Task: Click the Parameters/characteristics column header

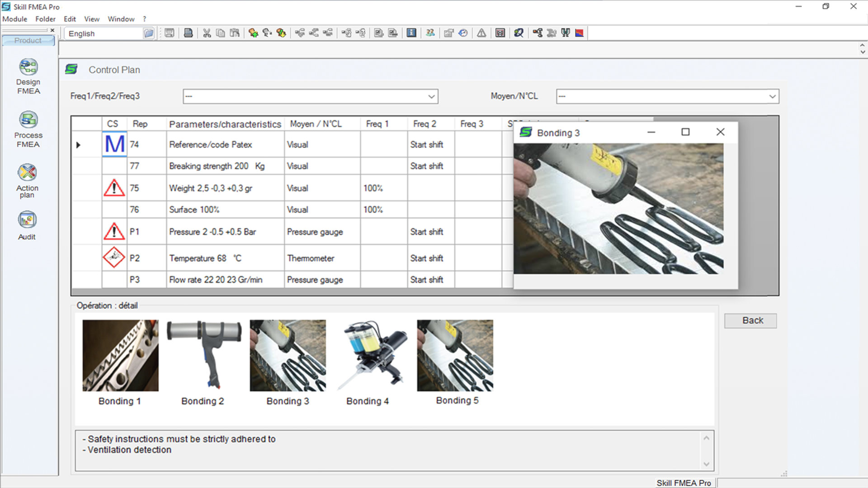Action: (225, 124)
